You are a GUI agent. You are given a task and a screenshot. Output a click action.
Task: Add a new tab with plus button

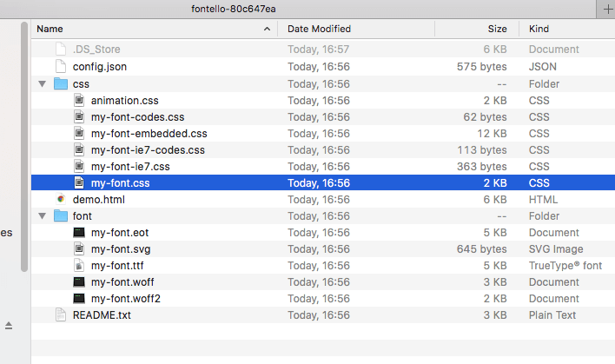[607, 9]
